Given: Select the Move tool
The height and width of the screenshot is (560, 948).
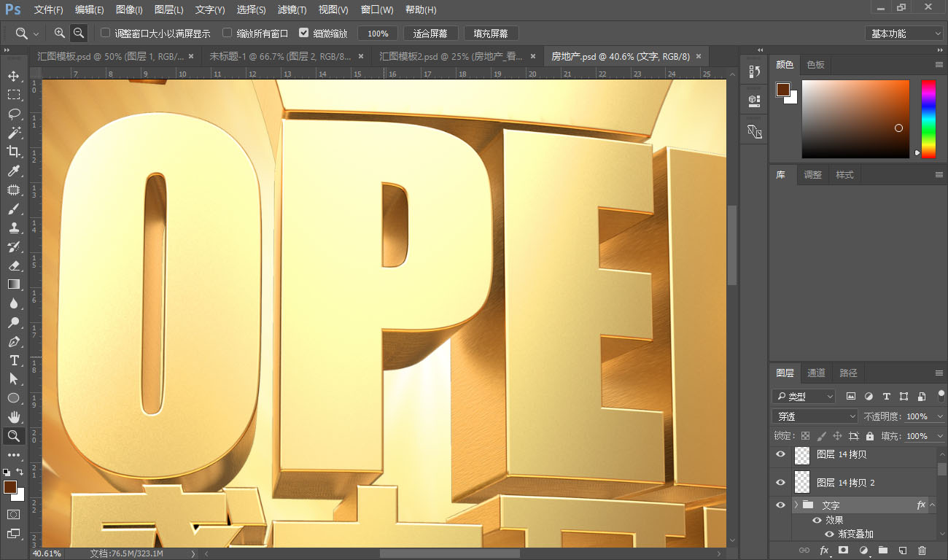Looking at the screenshot, I should coord(13,76).
